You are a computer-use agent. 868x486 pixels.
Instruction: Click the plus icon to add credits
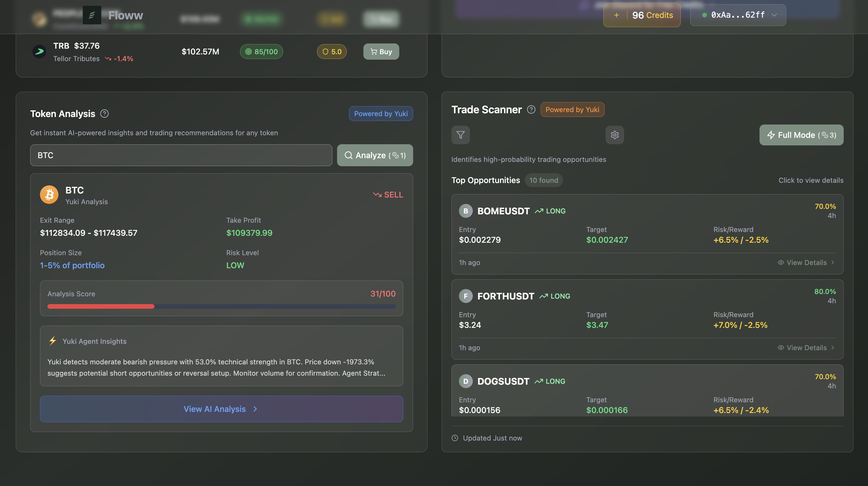click(616, 15)
